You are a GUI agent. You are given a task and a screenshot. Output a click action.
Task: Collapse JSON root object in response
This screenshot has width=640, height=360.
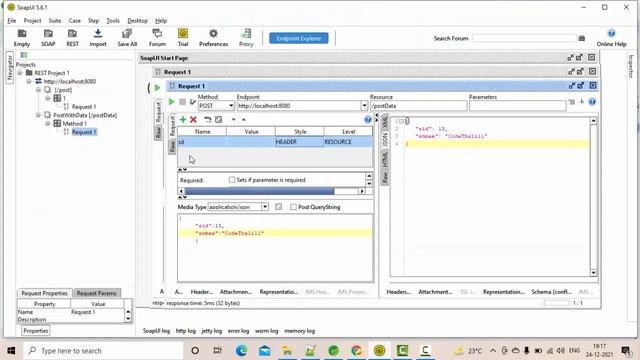pyautogui.click(x=402, y=121)
